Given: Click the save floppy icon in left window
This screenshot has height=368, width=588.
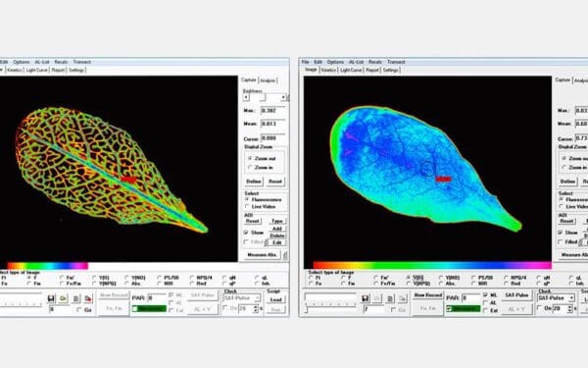Looking at the screenshot, I should tap(51, 298).
